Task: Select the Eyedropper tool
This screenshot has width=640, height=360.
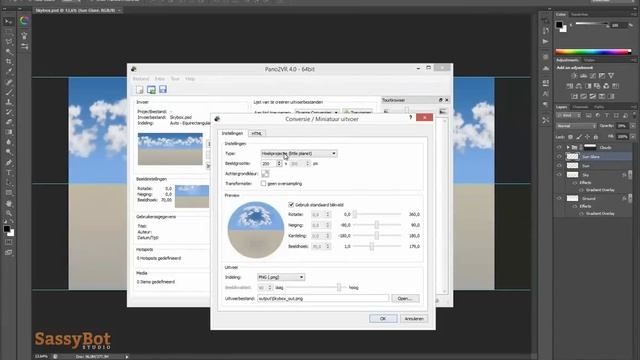Action: [8, 71]
